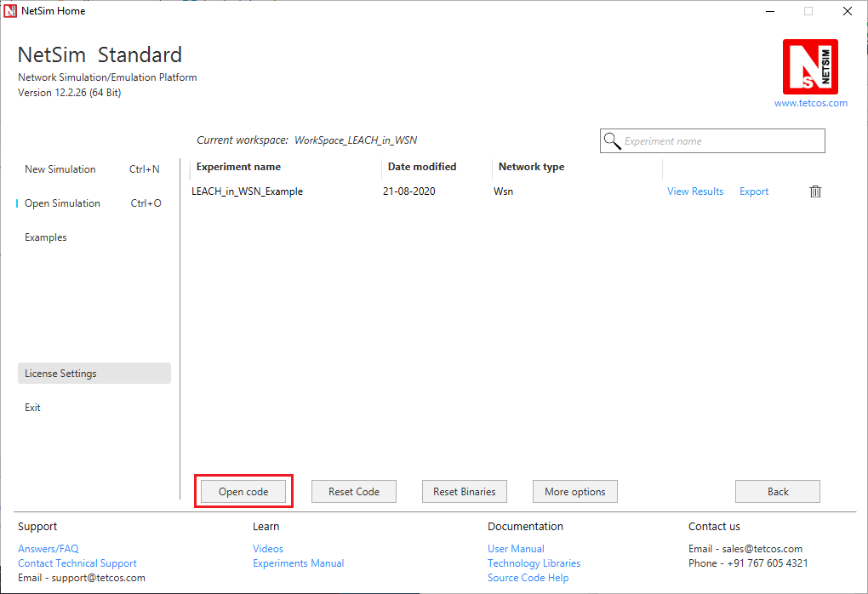The width and height of the screenshot is (868, 594).
Task: Open the Experiments Manual link
Action: (299, 563)
